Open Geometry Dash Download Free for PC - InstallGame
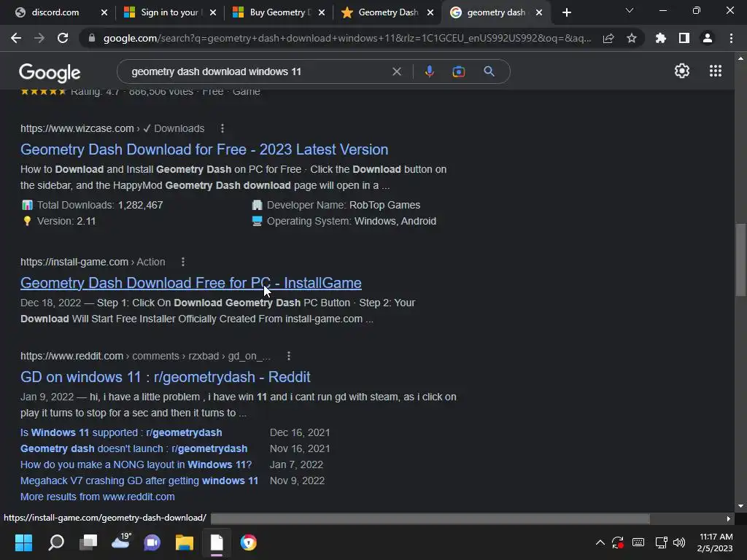Screen dimensions: 747x560 pos(190,283)
